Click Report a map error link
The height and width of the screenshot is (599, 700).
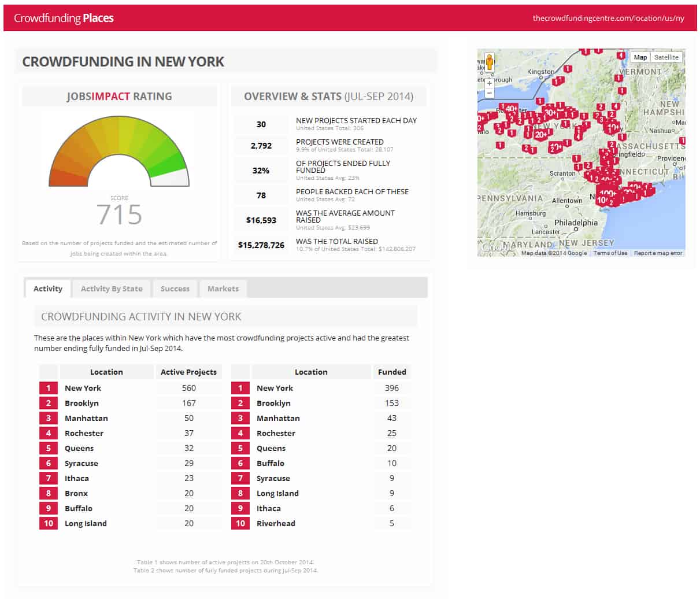pos(658,253)
